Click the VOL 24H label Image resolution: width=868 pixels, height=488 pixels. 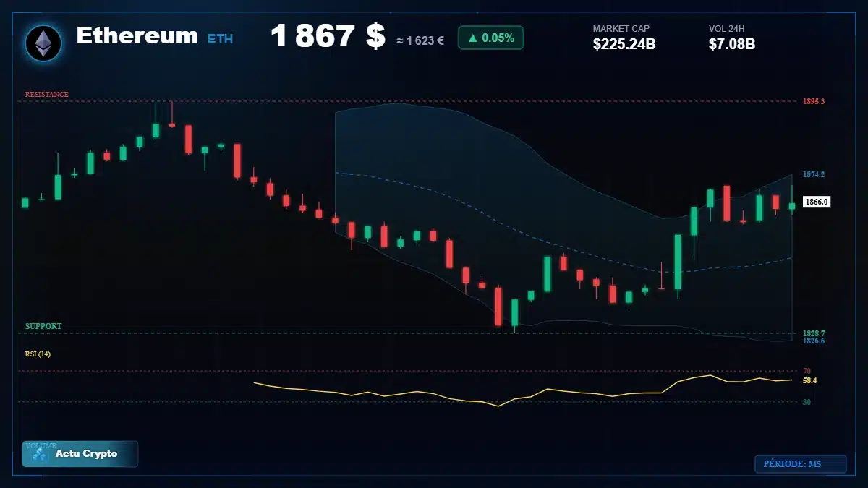click(x=727, y=29)
